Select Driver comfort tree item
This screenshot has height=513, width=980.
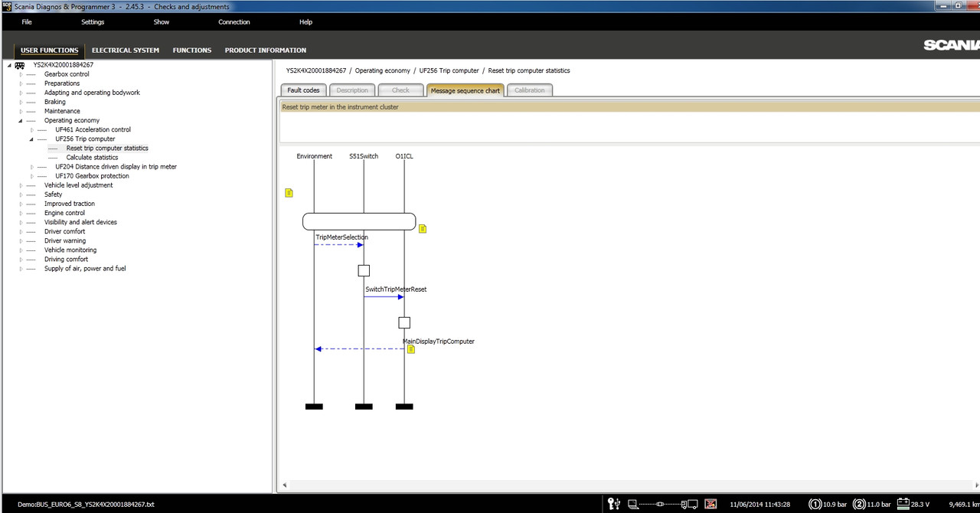click(64, 231)
